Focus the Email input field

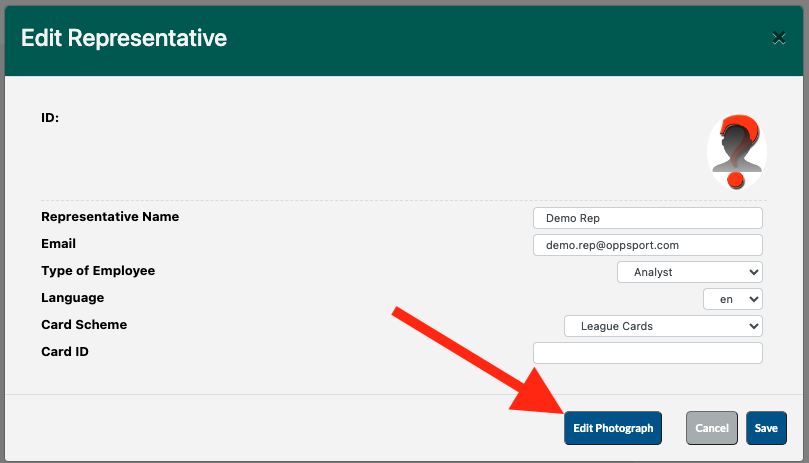648,245
